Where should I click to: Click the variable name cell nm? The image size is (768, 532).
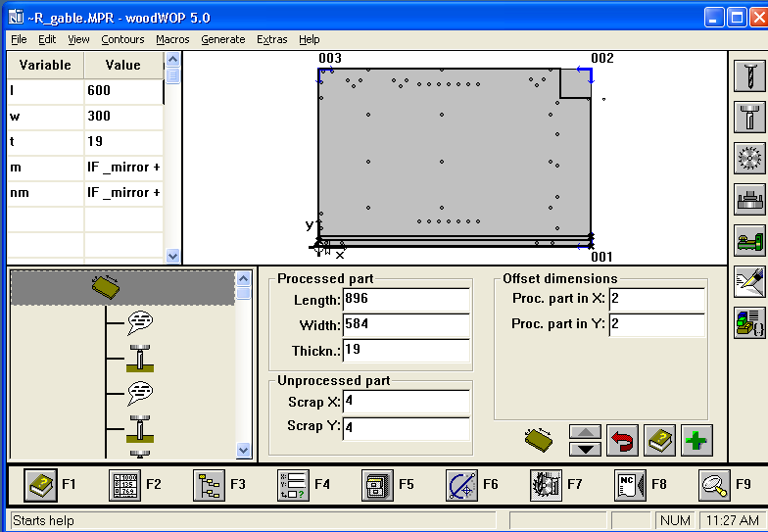tap(45, 193)
